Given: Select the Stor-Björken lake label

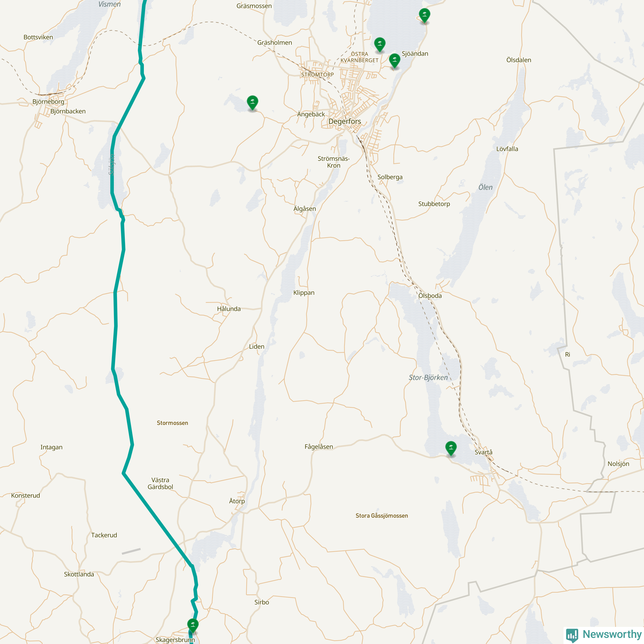Looking at the screenshot, I should pyautogui.click(x=428, y=377).
